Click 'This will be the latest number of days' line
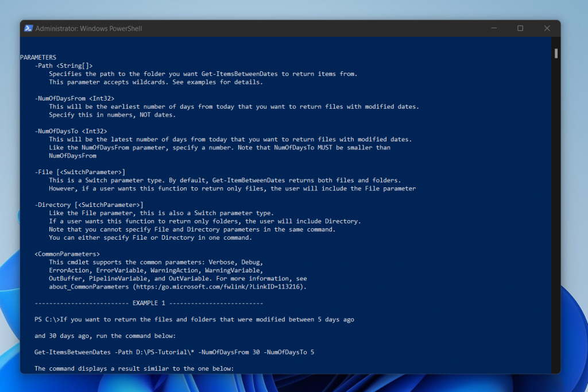The width and height of the screenshot is (588, 392). coord(230,139)
